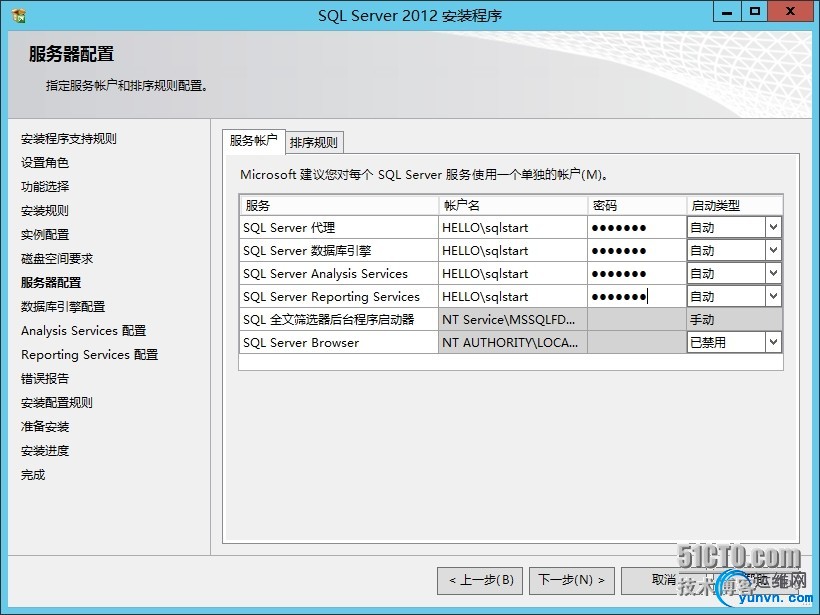Click the SQL Server Analysis Services cell
The width and height of the screenshot is (820, 615).
(339, 274)
